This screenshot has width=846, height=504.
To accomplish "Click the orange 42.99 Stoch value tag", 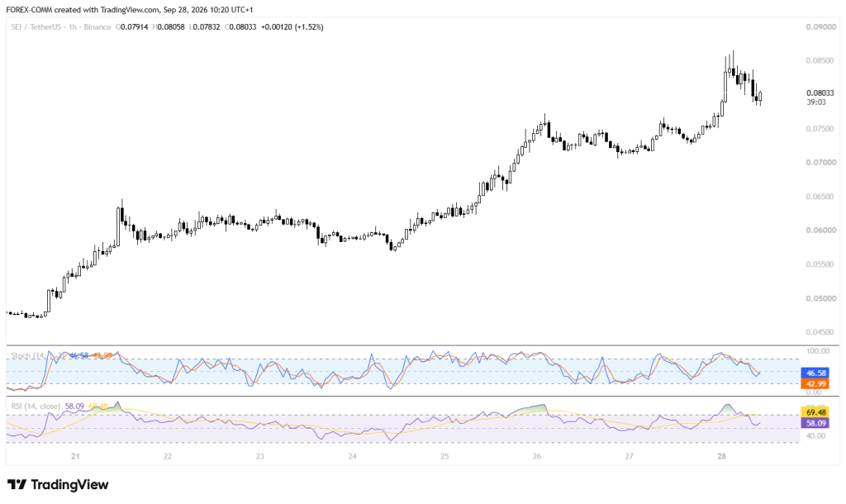I will click(x=816, y=383).
